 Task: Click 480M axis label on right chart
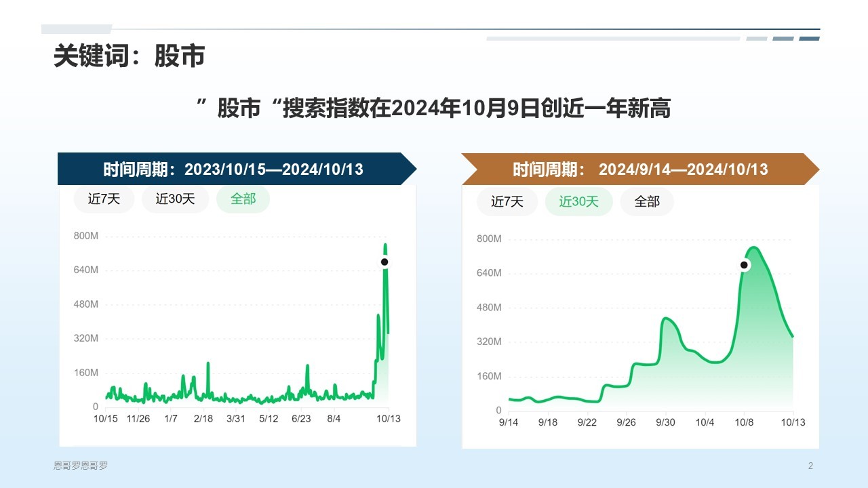[489, 307]
